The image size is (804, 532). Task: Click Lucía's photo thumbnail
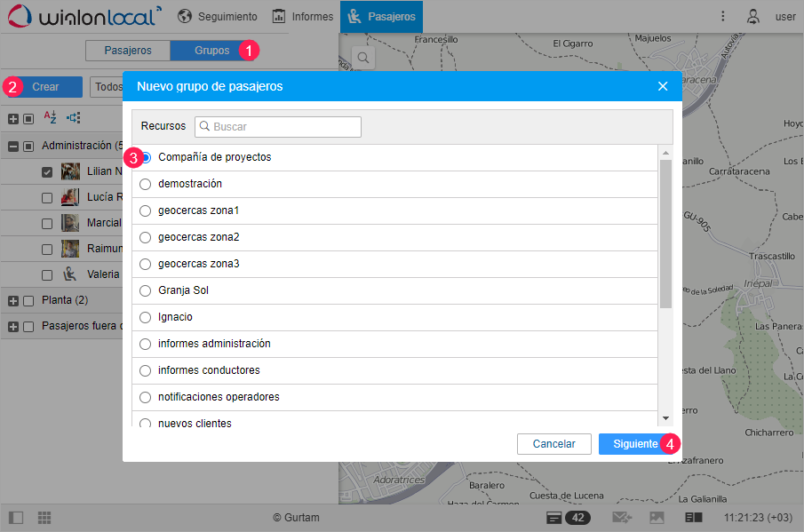click(x=70, y=197)
